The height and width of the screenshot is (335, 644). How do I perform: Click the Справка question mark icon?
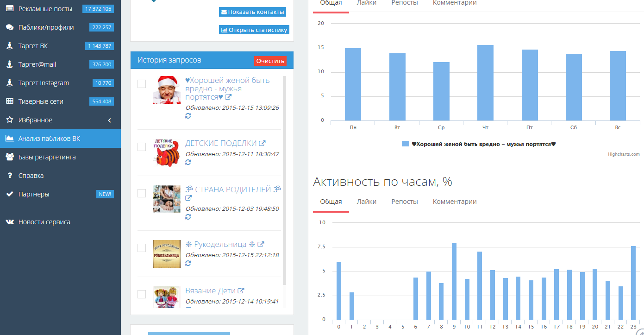click(x=9, y=176)
